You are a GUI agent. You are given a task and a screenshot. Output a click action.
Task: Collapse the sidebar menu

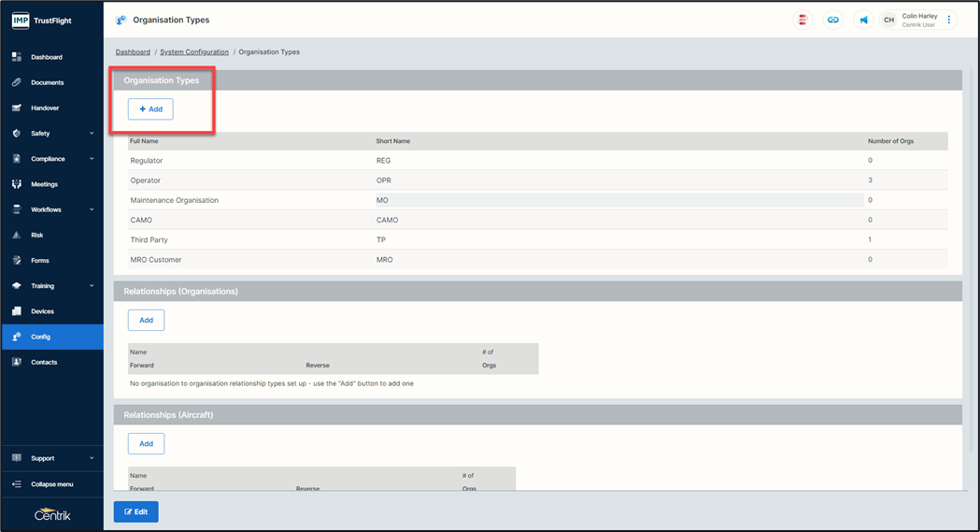click(x=51, y=484)
